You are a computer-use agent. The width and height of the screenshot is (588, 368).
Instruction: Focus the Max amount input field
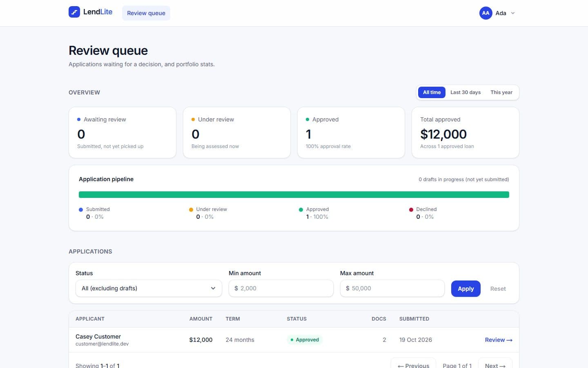pyautogui.click(x=392, y=288)
